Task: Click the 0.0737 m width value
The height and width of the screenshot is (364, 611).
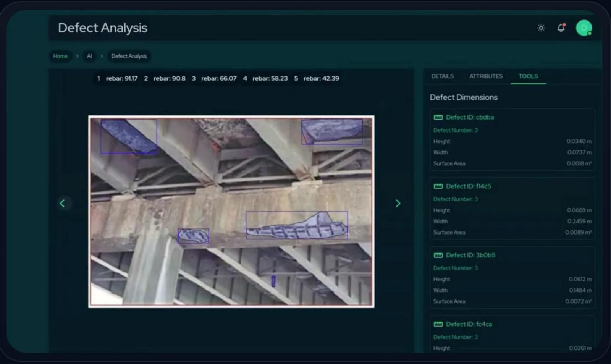Action: tap(579, 152)
